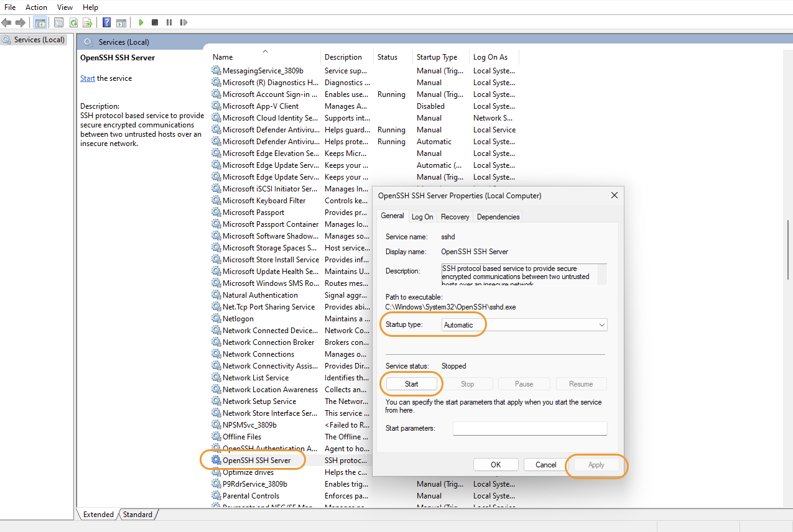The height and width of the screenshot is (532, 793).
Task: Switch to the Dependencies tab
Action: pyautogui.click(x=498, y=217)
